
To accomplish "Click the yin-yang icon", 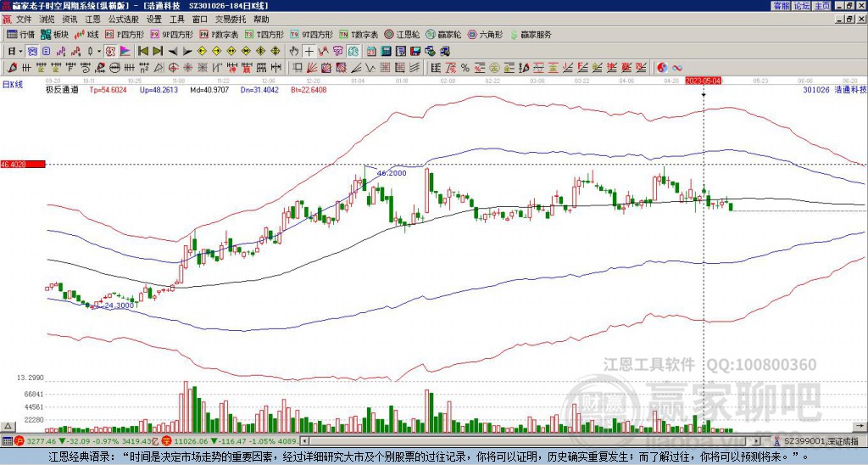I will coord(662,68).
